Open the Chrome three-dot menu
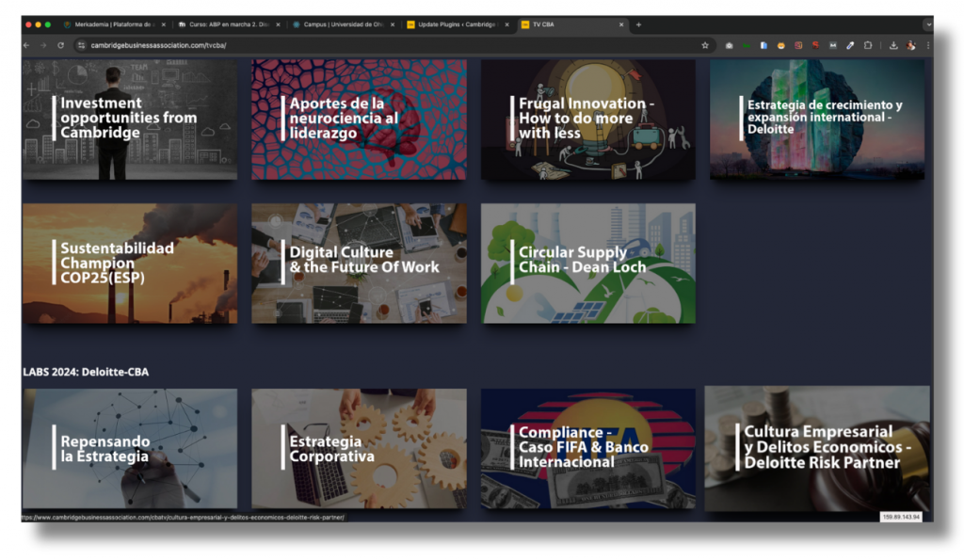Image resolution: width=964 pixels, height=560 pixels. pyautogui.click(x=927, y=45)
